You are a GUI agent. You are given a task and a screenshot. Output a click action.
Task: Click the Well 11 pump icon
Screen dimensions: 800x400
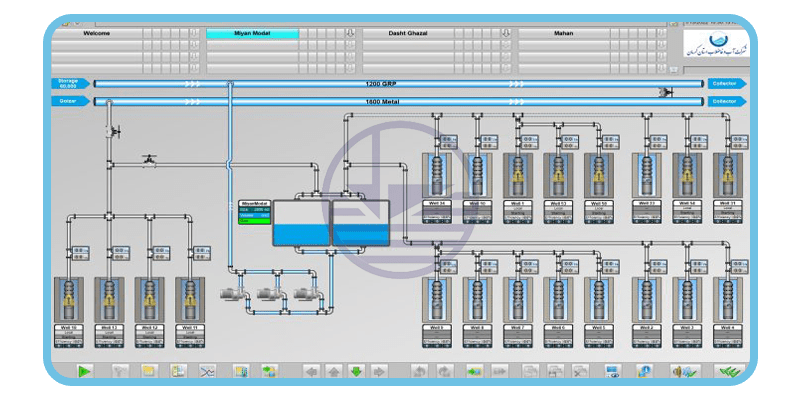(x=189, y=299)
